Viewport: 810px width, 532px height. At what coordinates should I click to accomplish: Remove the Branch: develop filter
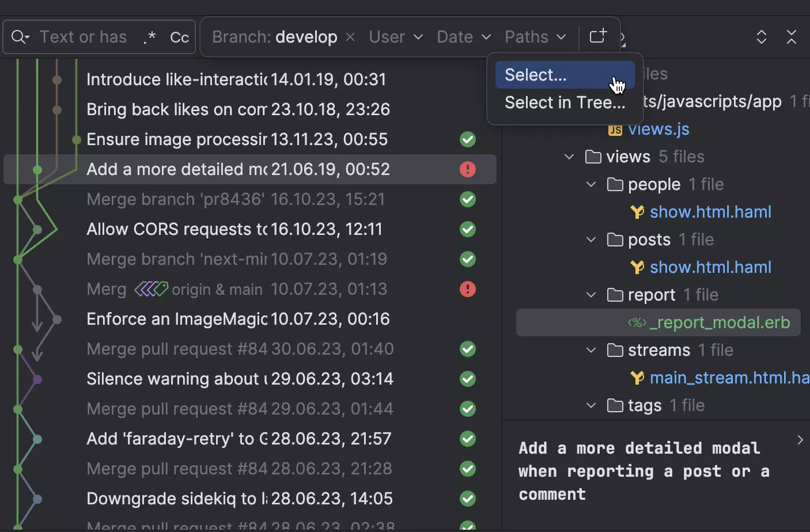[350, 36]
